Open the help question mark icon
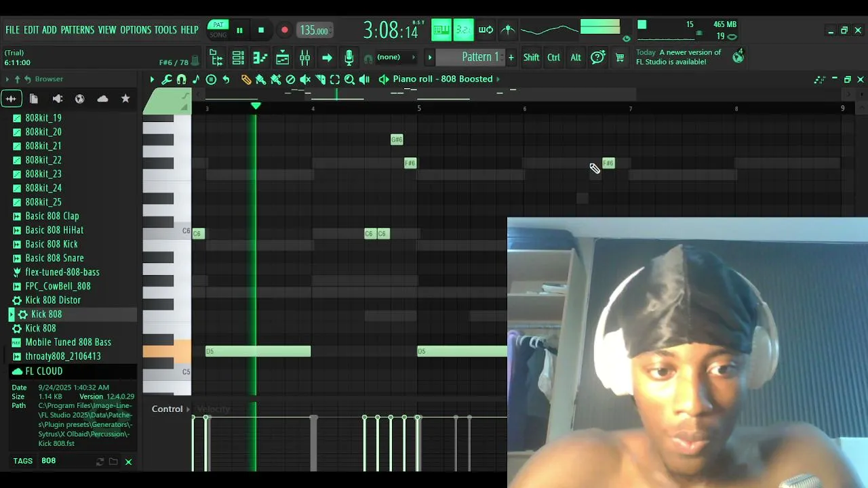The width and height of the screenshot is (868, 488). 597,58
